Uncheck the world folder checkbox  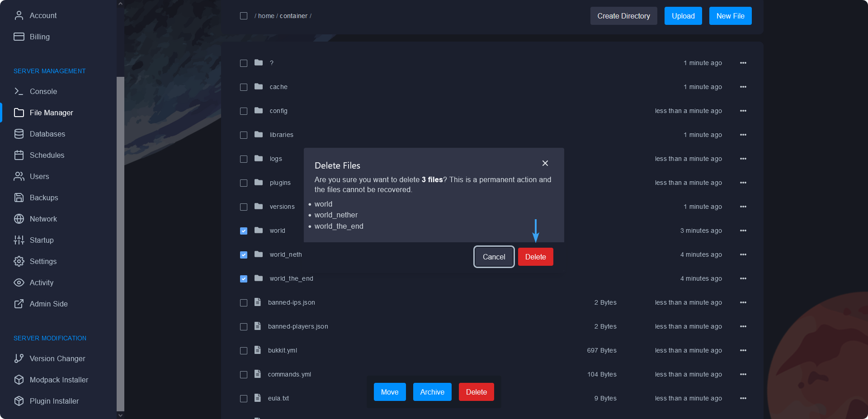point(244,231)
